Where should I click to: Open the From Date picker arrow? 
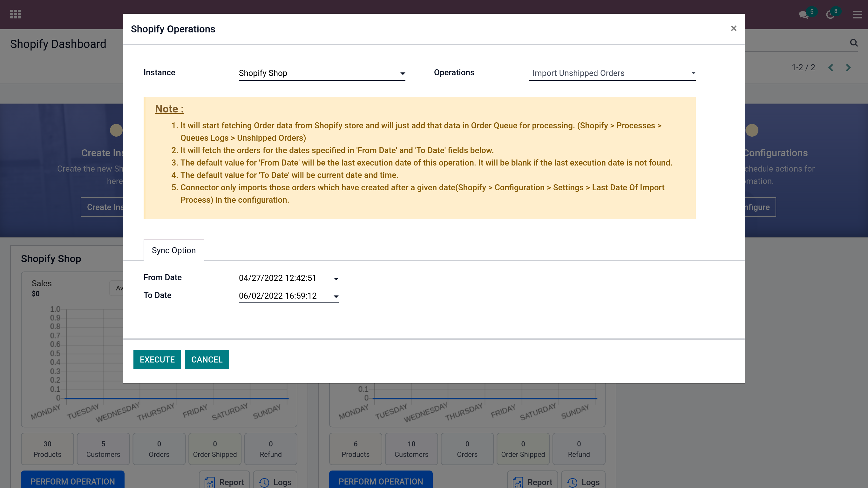pos(336,278)
